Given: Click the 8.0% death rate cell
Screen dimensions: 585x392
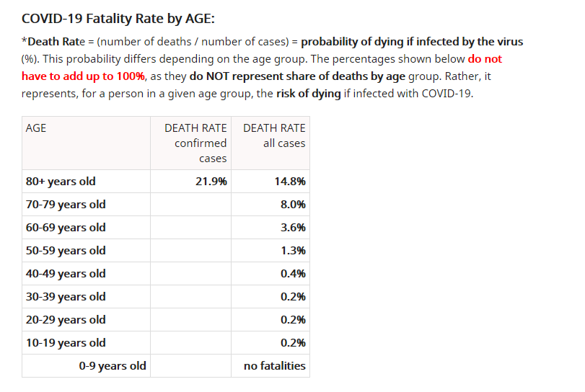Looking at the screenshot, I should (x=293, y=205).
